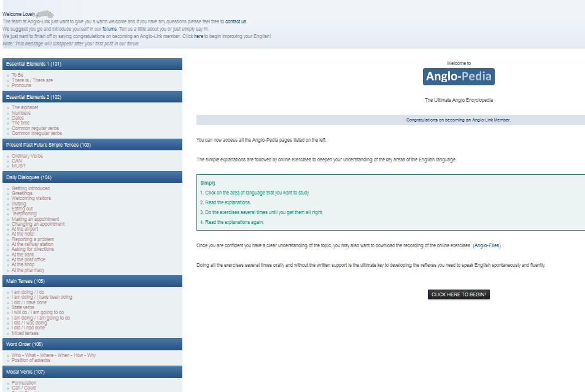585x392 pixels.
Task: Open 'Who - What - Where - When - How - Why'
Action: (53, 355)
